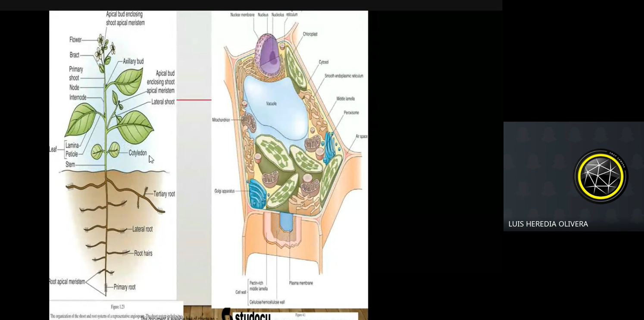Click the 'Chloroplast' label
The height and width of the screenshot is (320, 644).
pyautogui.click(x=310, y=34)
